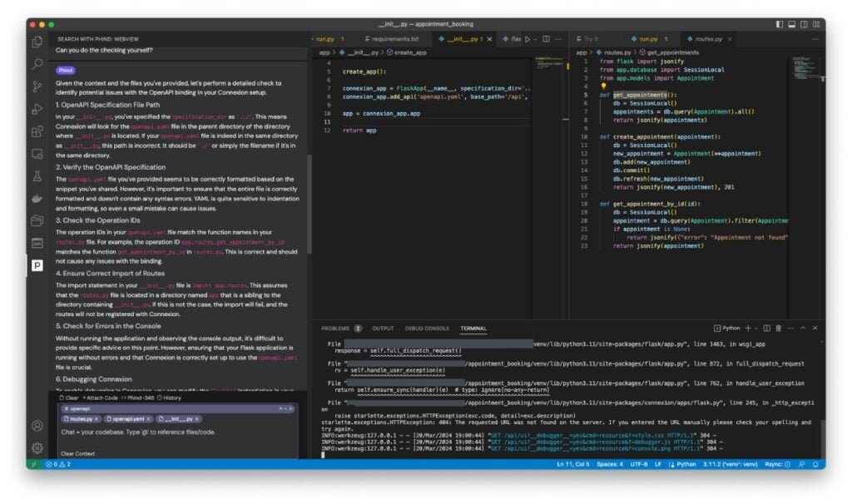The width and height of the screenshot is (852, 504).
Task: Open the Debug Console panel tab
Action: (427, 329)
